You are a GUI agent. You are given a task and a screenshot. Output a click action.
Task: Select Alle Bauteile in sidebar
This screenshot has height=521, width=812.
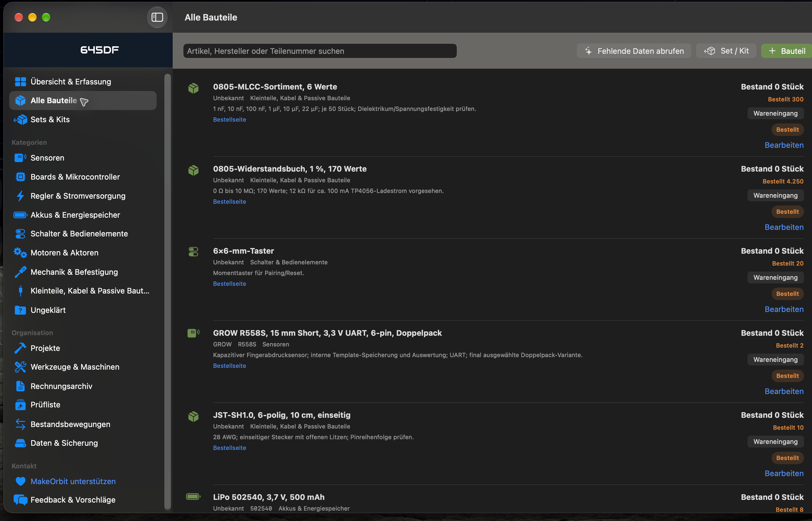83,101
